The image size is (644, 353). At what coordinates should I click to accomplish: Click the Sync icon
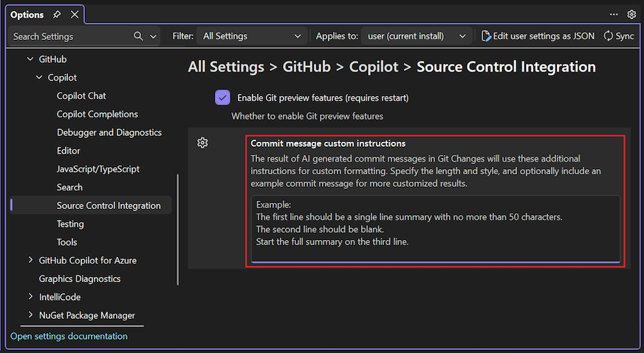(609, 35)
